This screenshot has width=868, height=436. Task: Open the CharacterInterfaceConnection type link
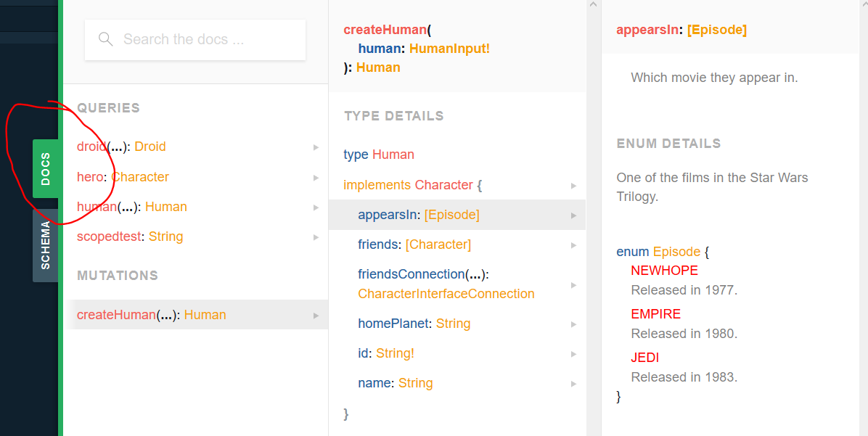click(x=446, y=294)
